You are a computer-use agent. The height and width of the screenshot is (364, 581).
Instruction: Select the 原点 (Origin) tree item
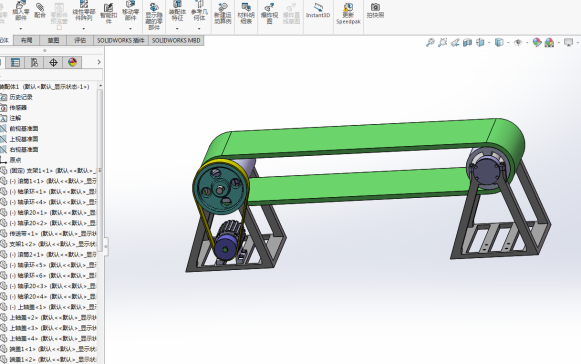[x=15, y=160]
